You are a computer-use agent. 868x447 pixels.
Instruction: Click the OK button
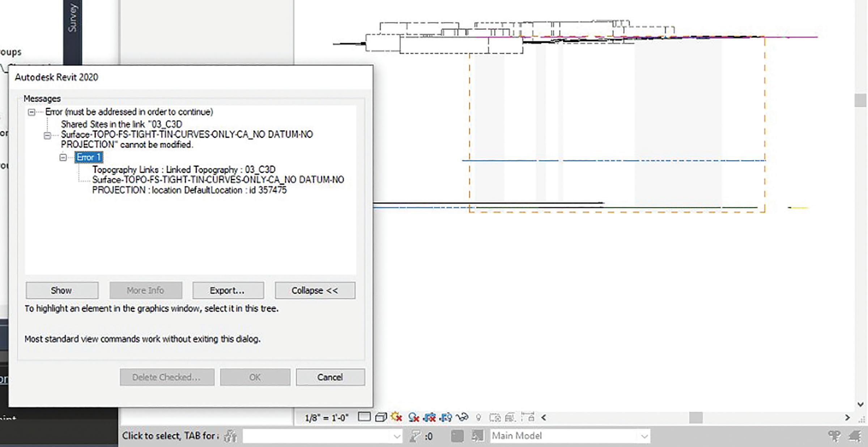[255, 377]
